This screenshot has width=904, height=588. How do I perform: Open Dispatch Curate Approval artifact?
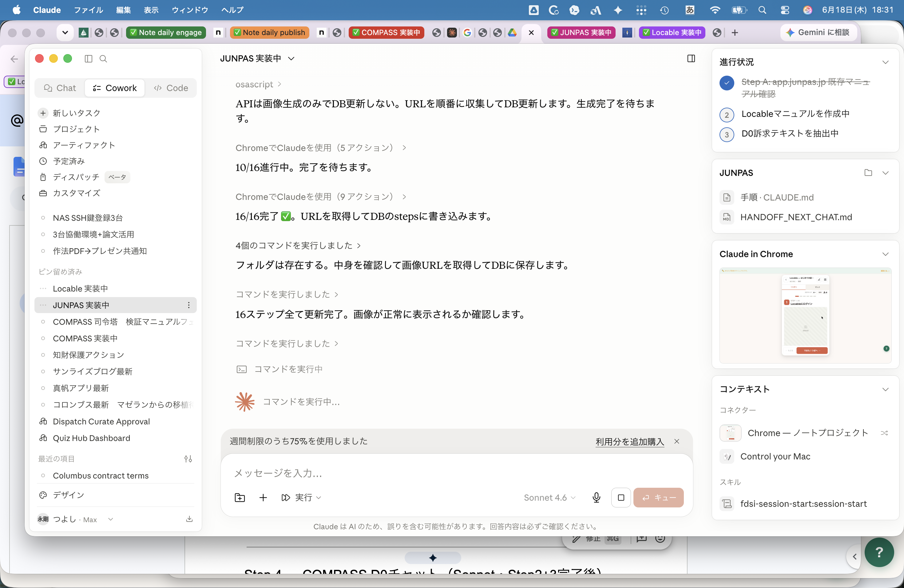pos(116,421)
